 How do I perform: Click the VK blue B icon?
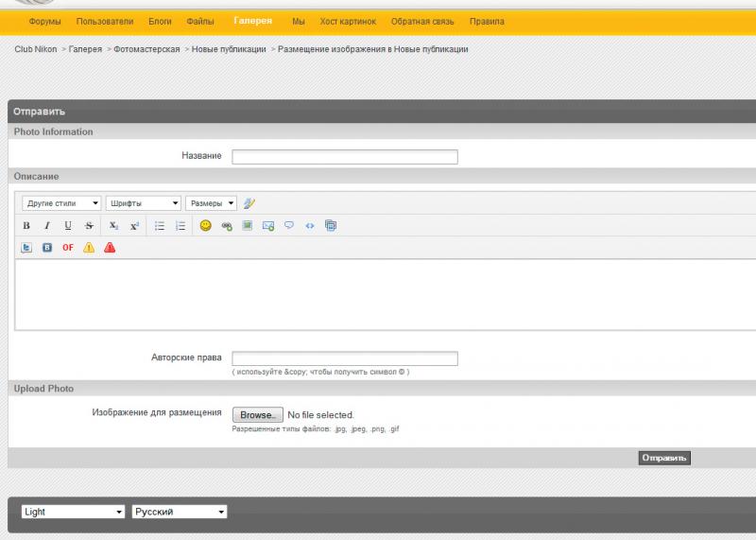[46, 248]
